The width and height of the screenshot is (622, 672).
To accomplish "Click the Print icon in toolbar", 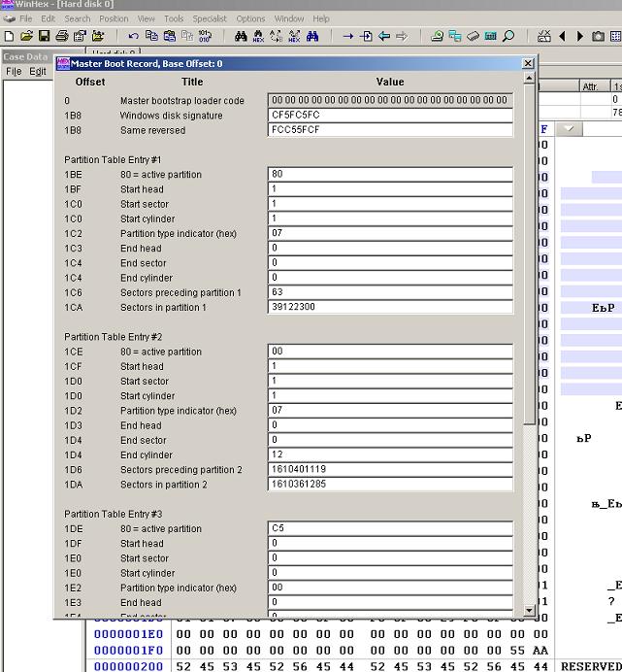I will click(62, 37).
